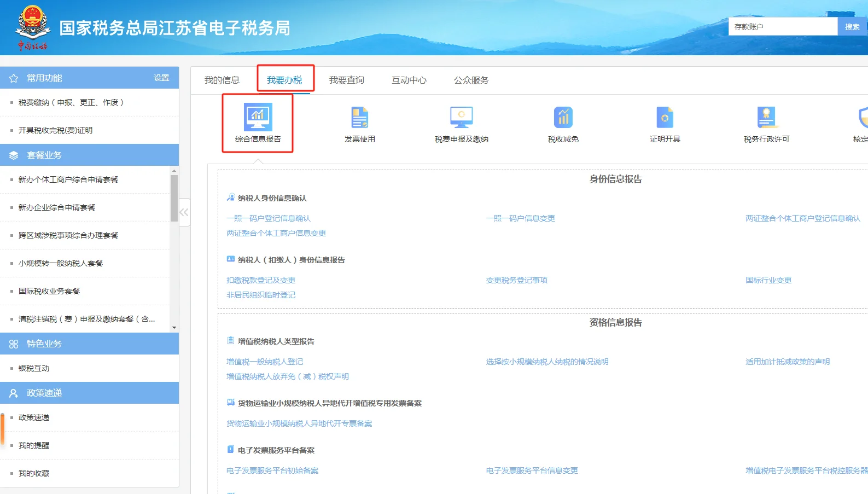The width and height of the screenshot is (868, 494).
Task: Open 综合信息报告 icon
Action: (258, 117)
